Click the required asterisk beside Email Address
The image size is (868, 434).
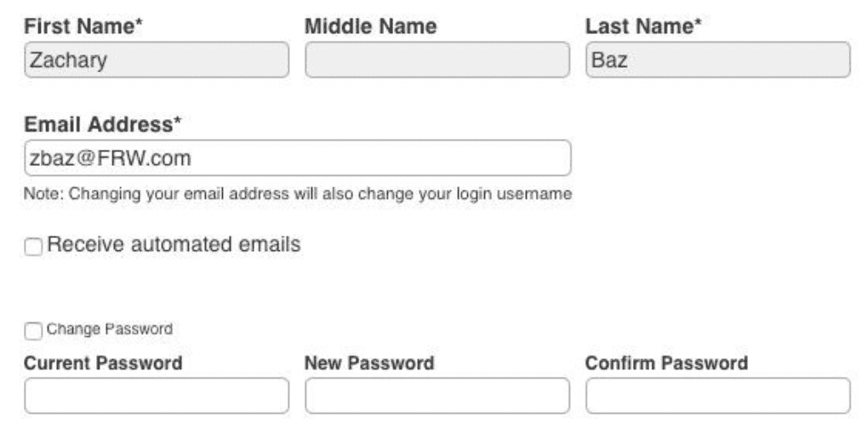pyautogui.click(x=178, y=123)
